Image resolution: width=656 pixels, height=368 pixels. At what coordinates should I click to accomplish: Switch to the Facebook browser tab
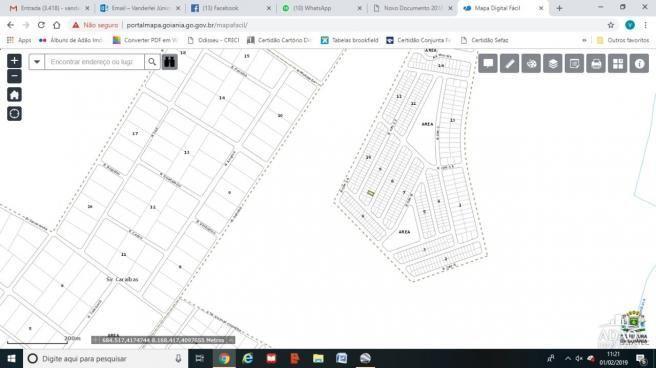pyautogui.click(x=230, y=8)
